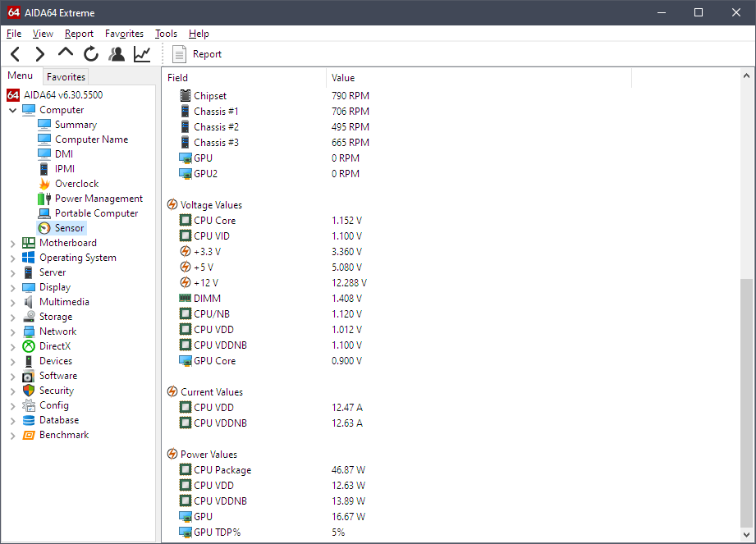
Task: Open the Help menu
Action: coord(199,34)
